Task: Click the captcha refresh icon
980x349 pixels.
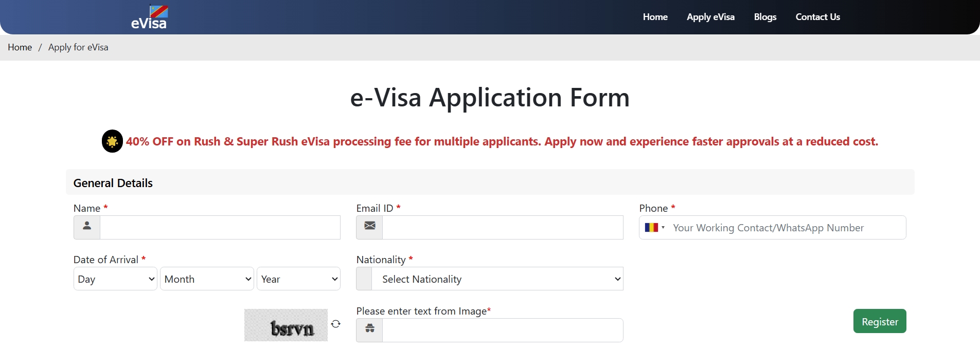Action: pos(336,324)
